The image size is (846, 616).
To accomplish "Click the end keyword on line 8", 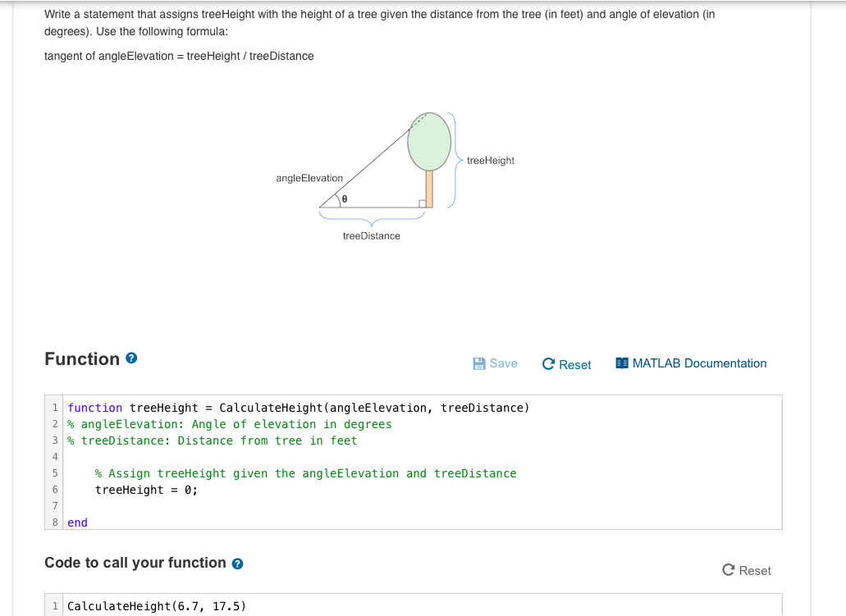I will [x=76, y=522].
